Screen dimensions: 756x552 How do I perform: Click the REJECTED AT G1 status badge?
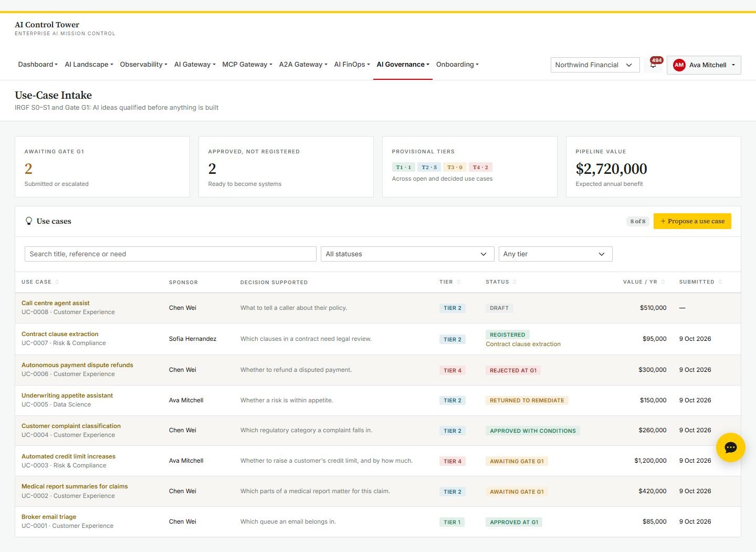click(513, 370)
